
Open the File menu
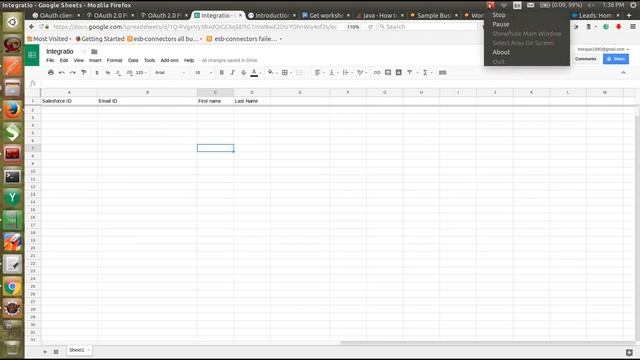[x=50, y=60]
